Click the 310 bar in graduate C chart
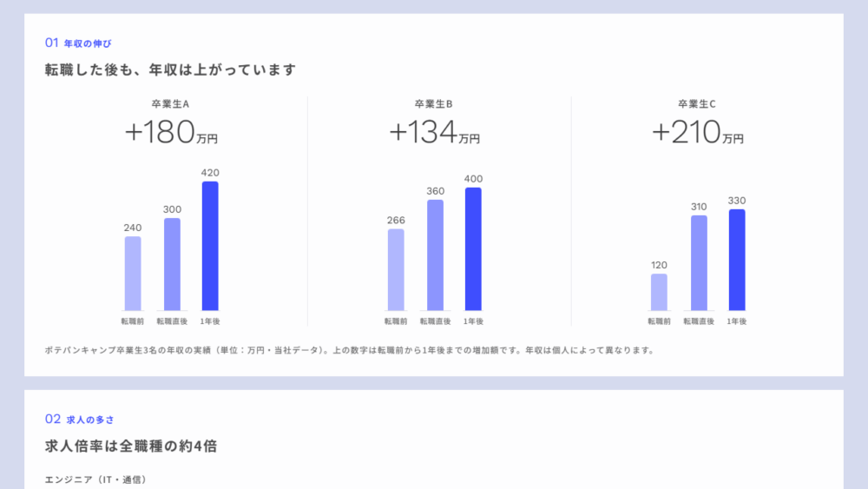 699,263
